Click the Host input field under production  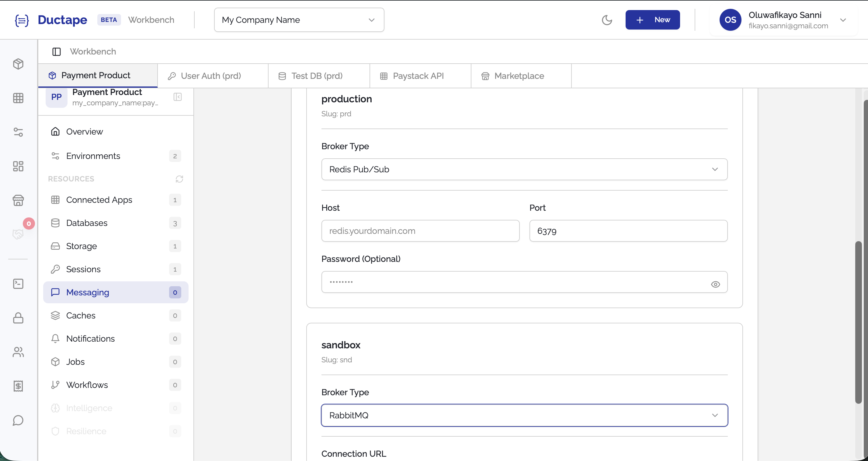(420, 231)
